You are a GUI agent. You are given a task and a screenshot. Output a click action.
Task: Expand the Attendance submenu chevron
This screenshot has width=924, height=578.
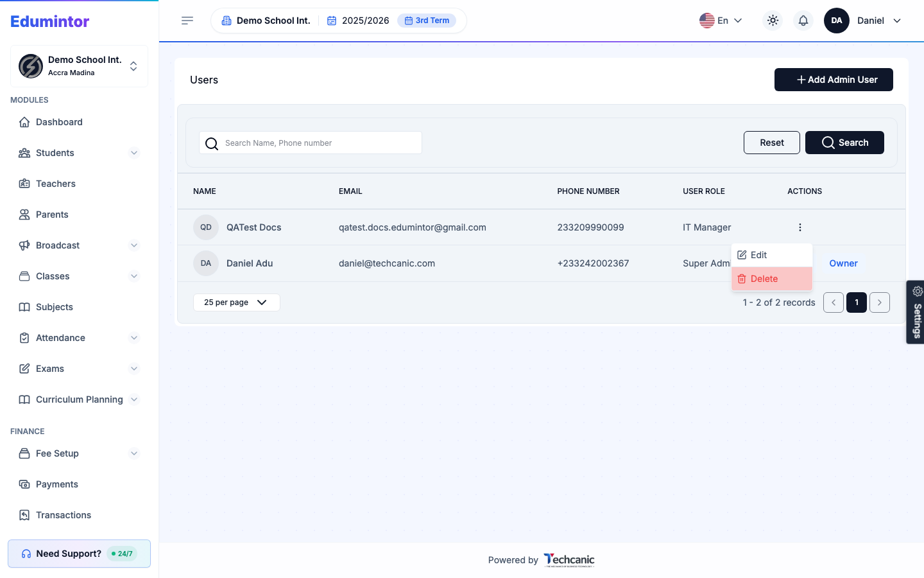pyautogui.click(x=134, y=338)
